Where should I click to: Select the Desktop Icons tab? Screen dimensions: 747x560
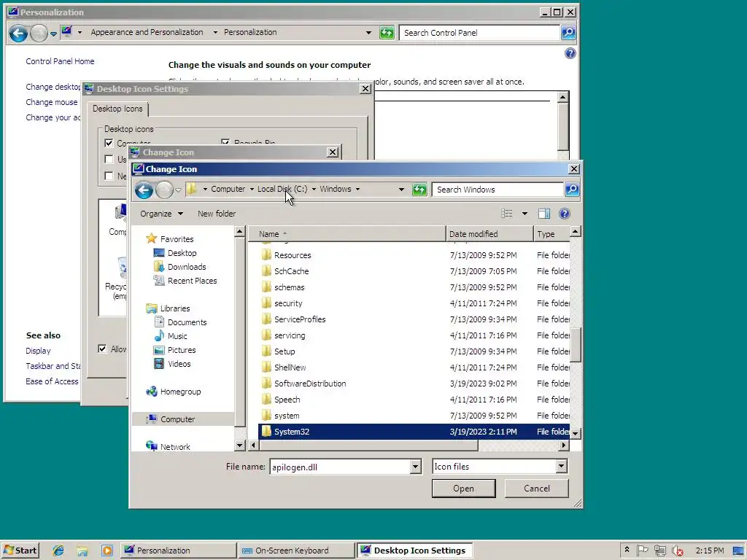(117, 109)
